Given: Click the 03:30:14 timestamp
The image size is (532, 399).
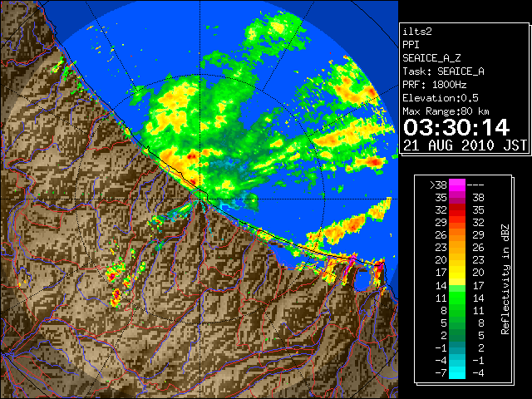Looking at the screenshot, I should pos(456,127).
